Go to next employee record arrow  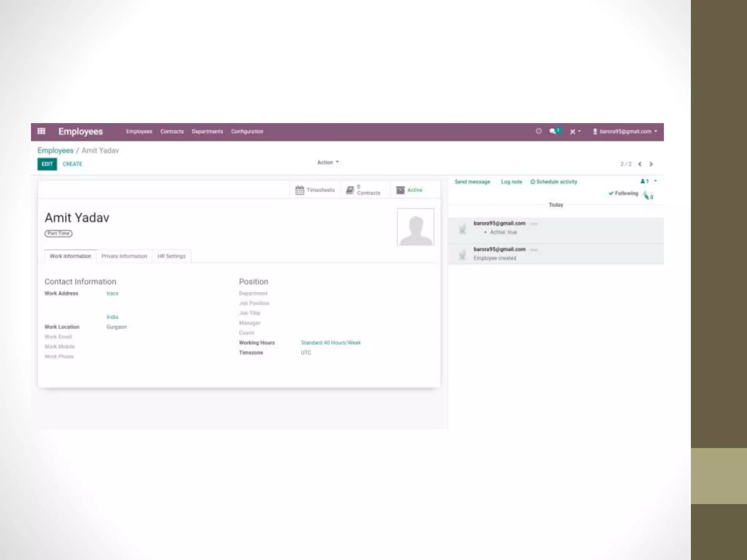(x=651, y=164)
